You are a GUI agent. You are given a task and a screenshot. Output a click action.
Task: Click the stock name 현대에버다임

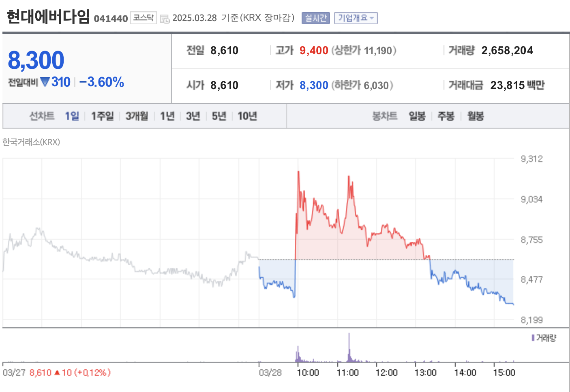(48, 17)
